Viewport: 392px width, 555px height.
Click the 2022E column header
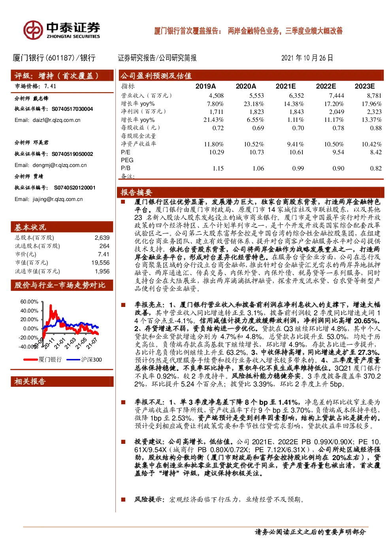(x=326, y=86)
